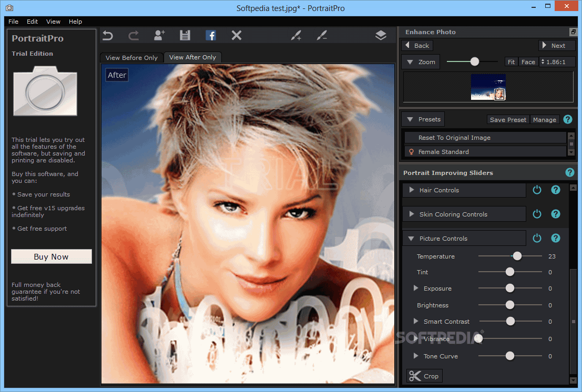Image resolution: width=582 pixels, height=392 pixels.
Task: Click the Tone Curve slider handle
Action: point(510,356)
